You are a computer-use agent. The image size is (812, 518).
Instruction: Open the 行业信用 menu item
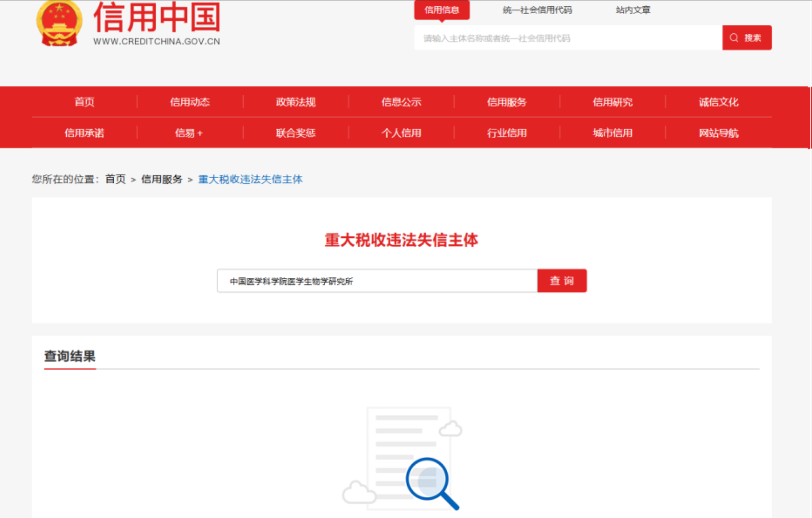tap(507, 133)
